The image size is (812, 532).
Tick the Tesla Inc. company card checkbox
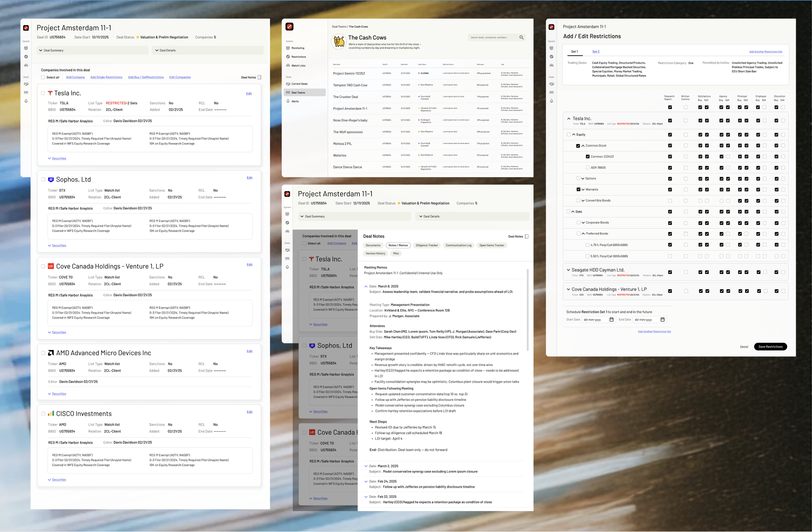[43, 93]
